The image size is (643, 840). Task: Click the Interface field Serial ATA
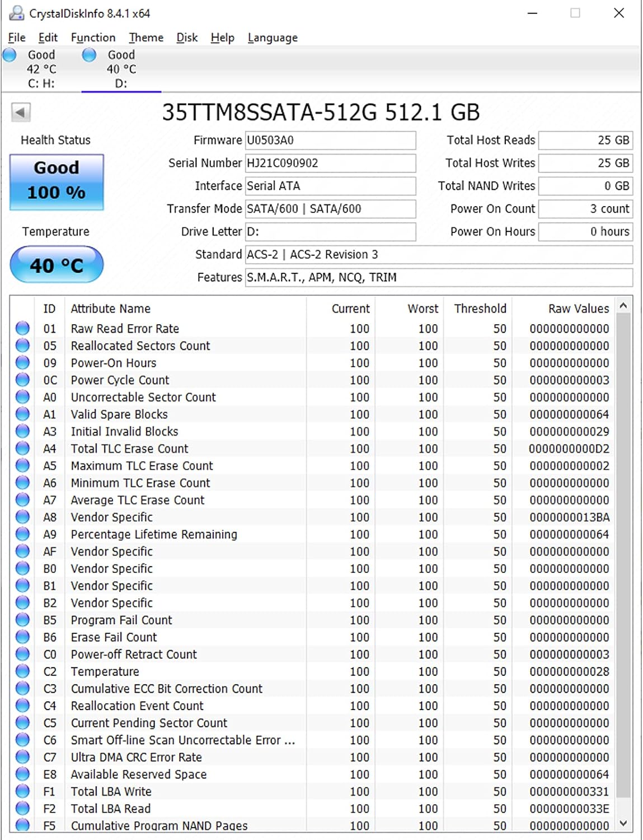[x=330, y=186]
